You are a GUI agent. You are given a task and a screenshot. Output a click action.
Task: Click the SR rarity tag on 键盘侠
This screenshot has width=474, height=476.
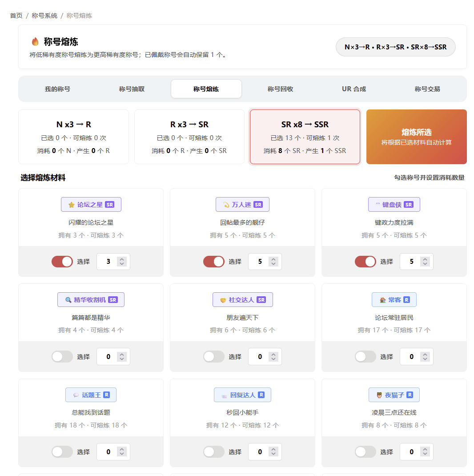409,205
